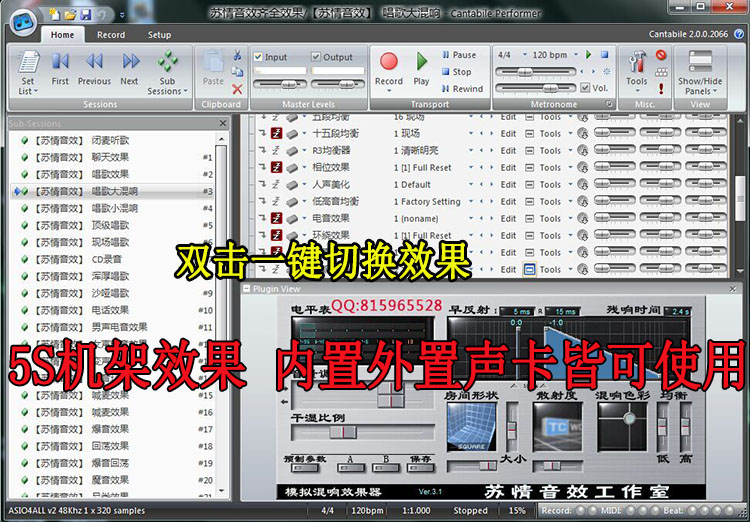This screenshot has height=522, width=750.
Task: Click the 房间形状 room shape thumbnail
Action: pos(471,427)
